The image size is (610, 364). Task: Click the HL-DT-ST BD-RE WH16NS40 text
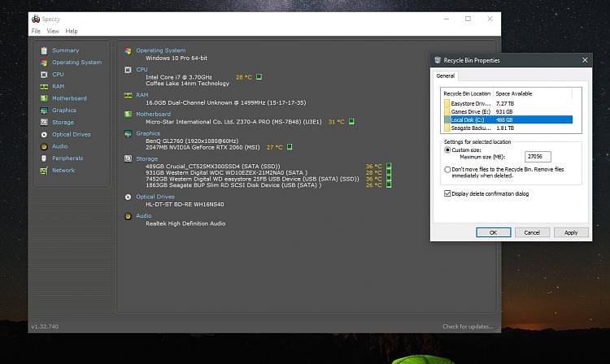185,204
